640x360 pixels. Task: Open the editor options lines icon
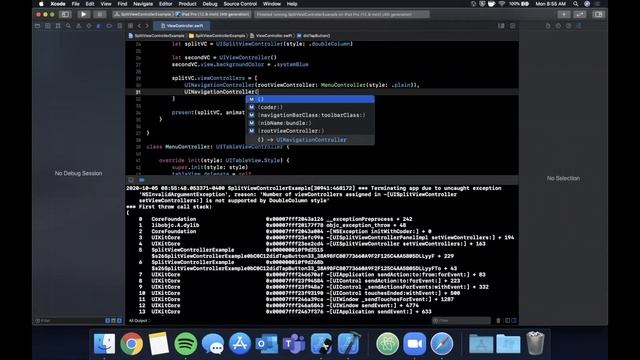click(x=501, y=26)
